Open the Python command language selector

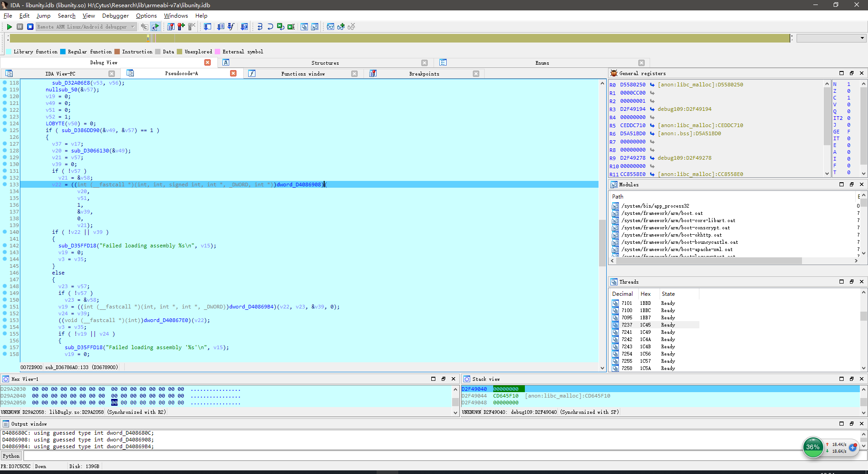pos(11,456)
